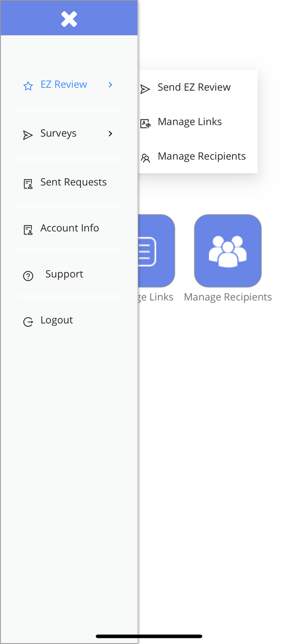Click the star icon beside EZ Review
This screenshot has width=298, height=644.
[28, 86]
